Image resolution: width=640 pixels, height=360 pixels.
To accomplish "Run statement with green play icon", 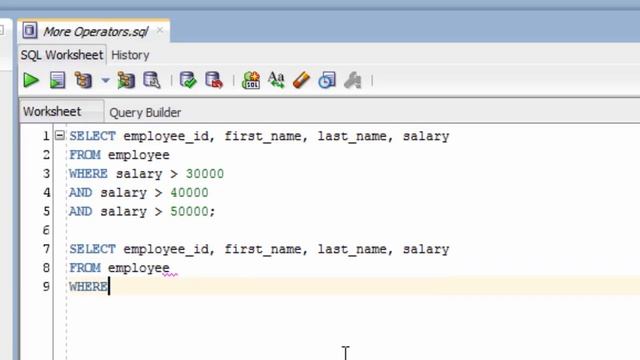I will (31, 80).
